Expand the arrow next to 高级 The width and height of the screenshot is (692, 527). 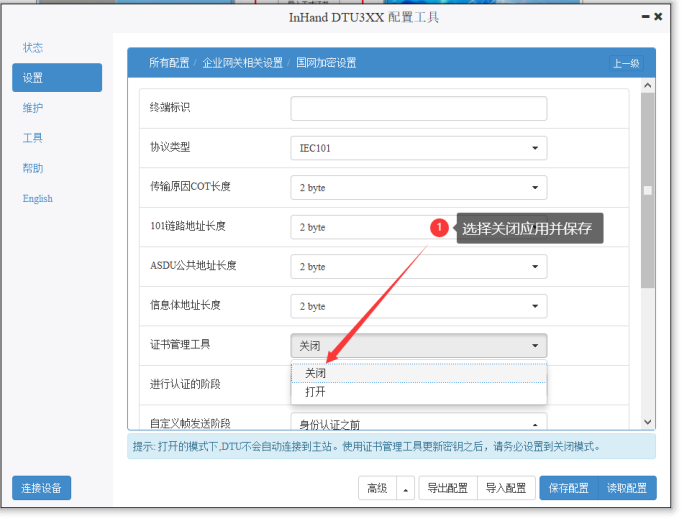pos(405,489)
